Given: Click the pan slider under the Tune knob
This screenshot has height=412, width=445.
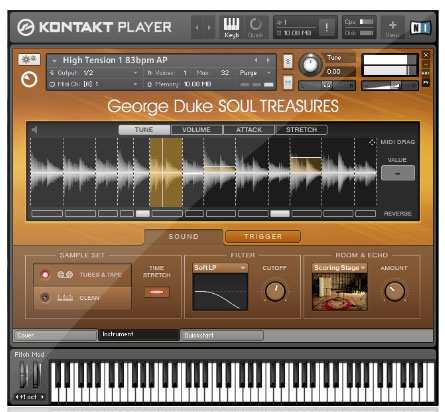Looking at the screenshot, I should click(x=327, y=86).
